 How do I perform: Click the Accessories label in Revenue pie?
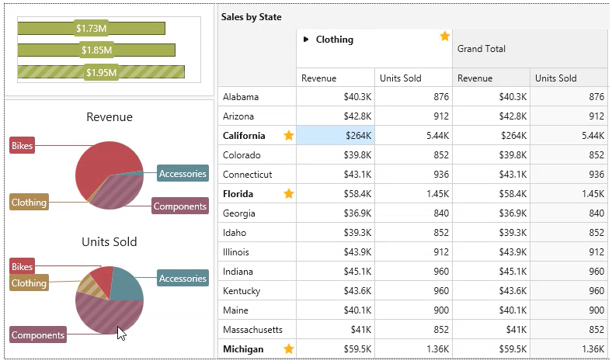[x=183, y=173]
